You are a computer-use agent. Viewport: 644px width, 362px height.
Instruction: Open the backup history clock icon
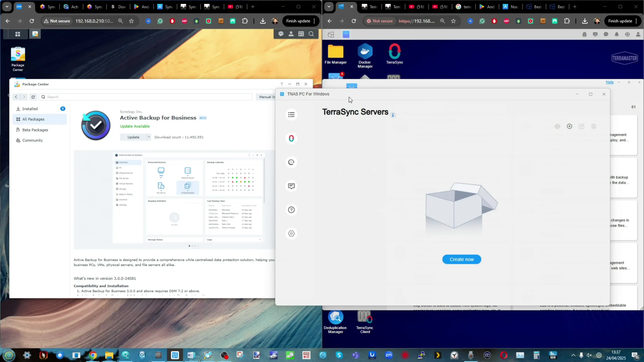[x=291, y=162]
